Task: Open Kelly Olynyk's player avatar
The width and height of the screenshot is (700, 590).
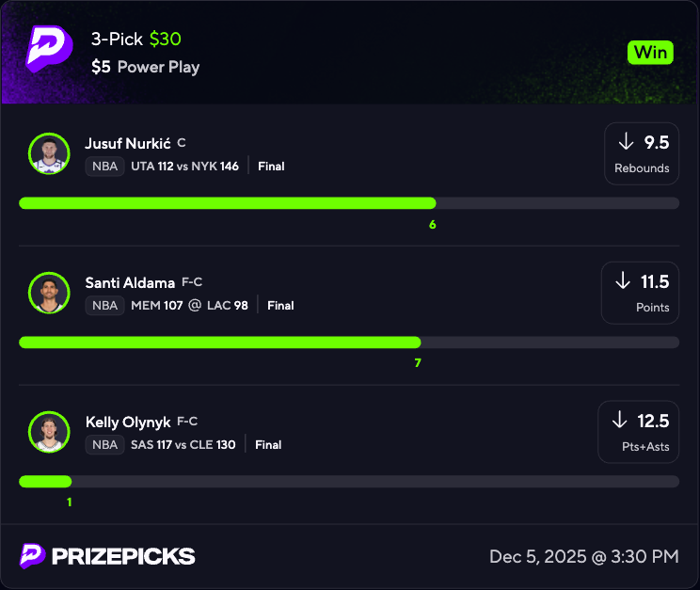Action: pos(49,431)
